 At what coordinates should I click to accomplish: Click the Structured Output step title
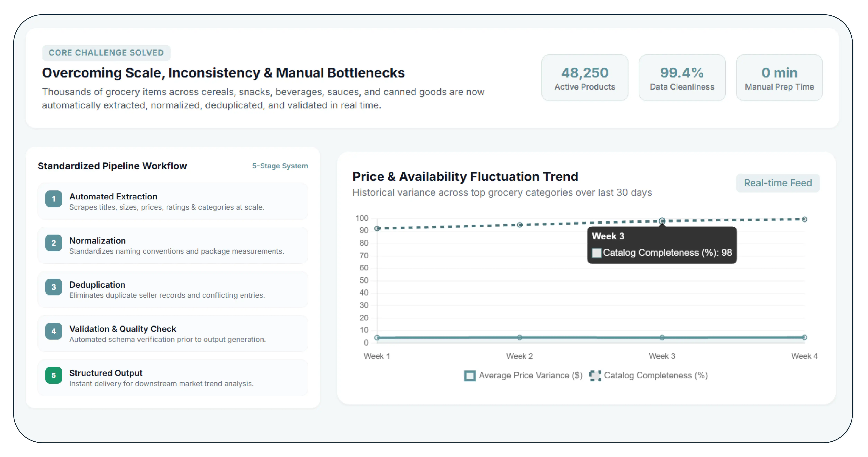[x=106, y=373]
